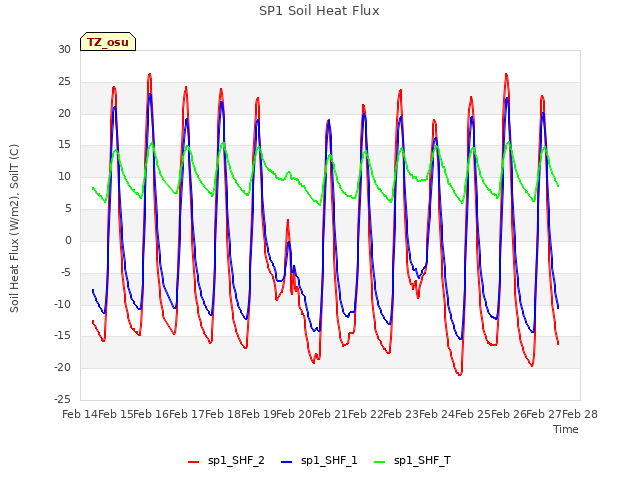Click the blue sp1_SHF_1 legend swatch
640x480 pixels.
(x=287, y=462)
